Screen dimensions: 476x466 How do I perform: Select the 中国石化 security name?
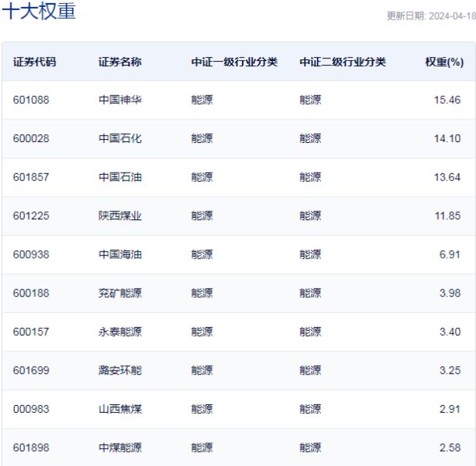click(x=120, y=138)
